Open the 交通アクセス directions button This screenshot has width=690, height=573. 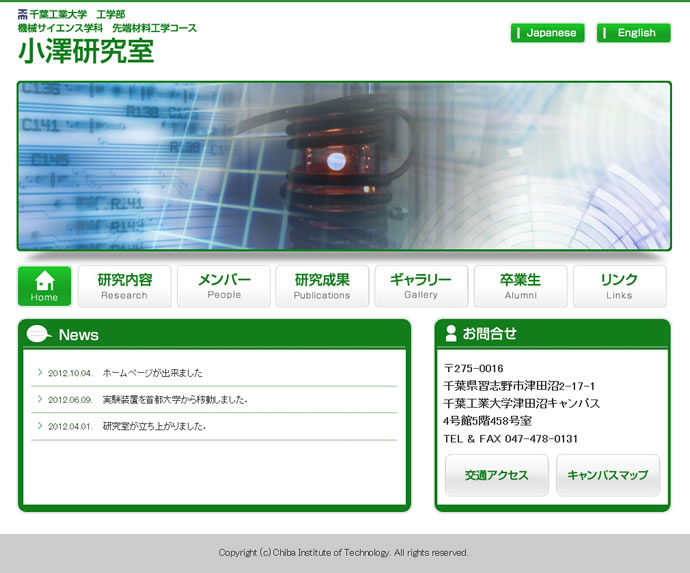point(496,475)
